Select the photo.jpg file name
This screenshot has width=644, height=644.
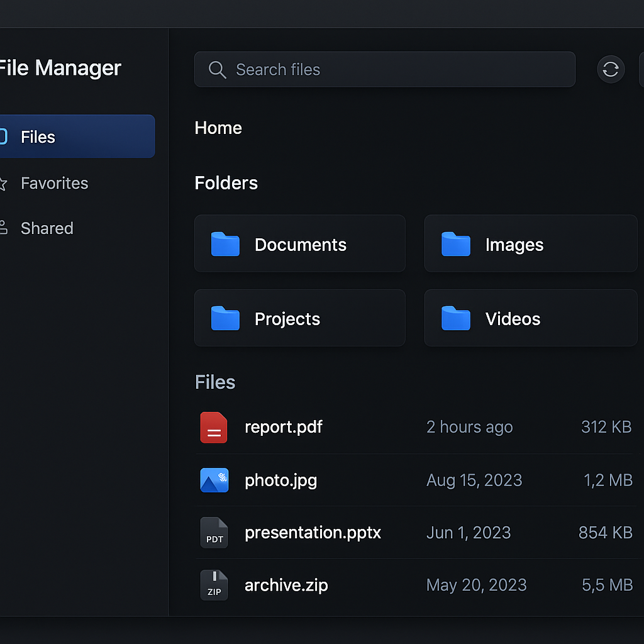click(281, 480)
